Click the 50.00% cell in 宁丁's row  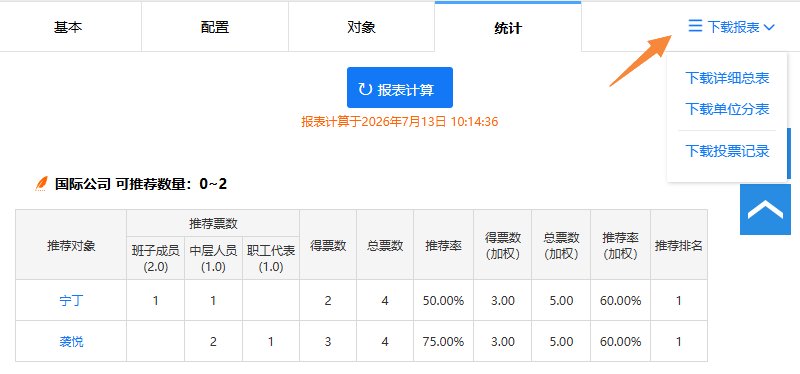point(443,301)
